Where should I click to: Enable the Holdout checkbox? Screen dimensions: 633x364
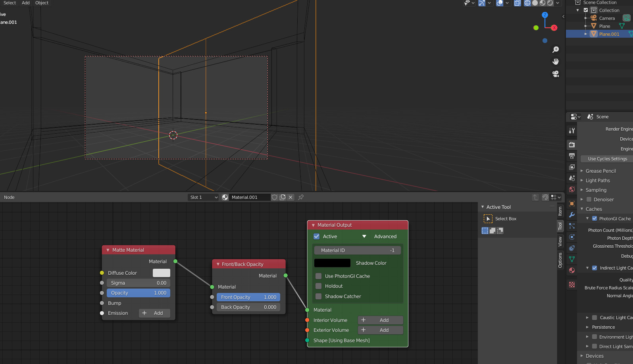click(x=318, y=286)
